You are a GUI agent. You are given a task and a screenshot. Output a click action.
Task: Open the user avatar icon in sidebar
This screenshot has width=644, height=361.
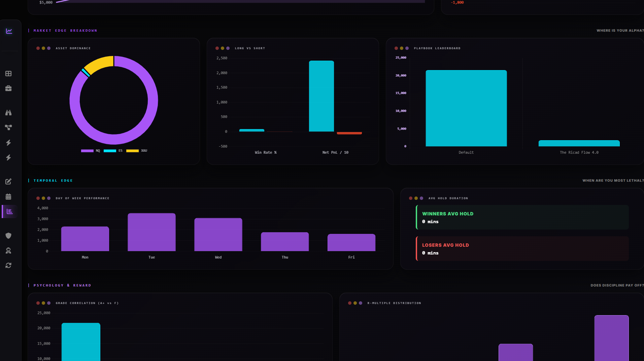8,250
